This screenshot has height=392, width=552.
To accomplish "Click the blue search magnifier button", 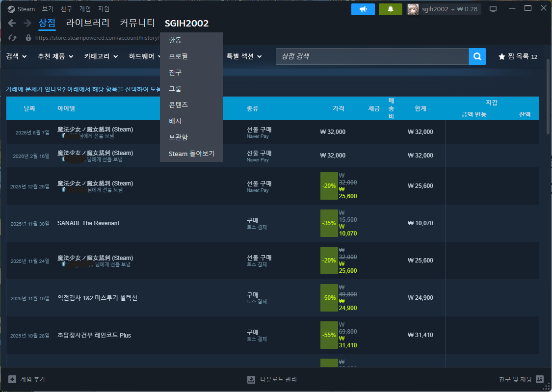I will [x=477, y=56].
